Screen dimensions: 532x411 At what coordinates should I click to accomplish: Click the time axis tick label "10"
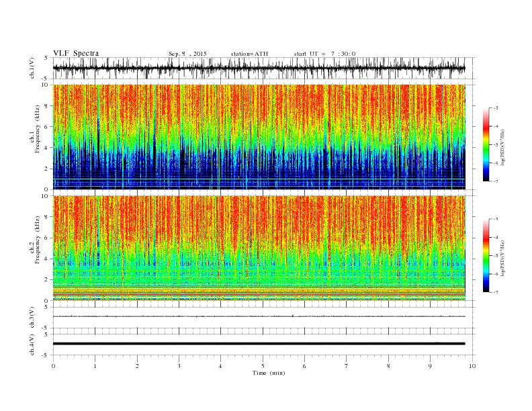coord(472,366)
